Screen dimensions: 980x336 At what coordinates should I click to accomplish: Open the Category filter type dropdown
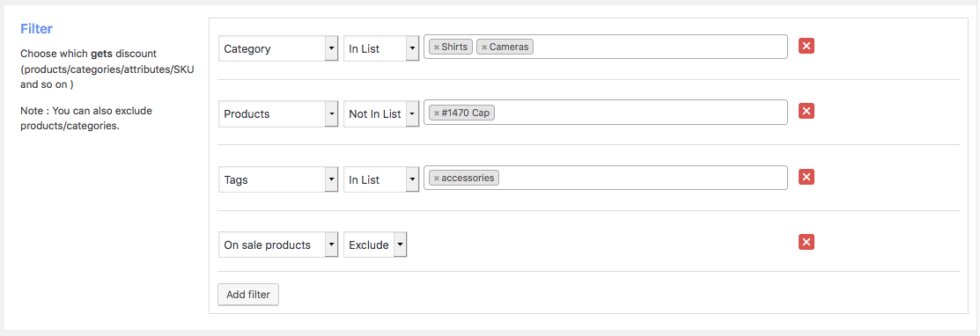(x=278, y=48)
